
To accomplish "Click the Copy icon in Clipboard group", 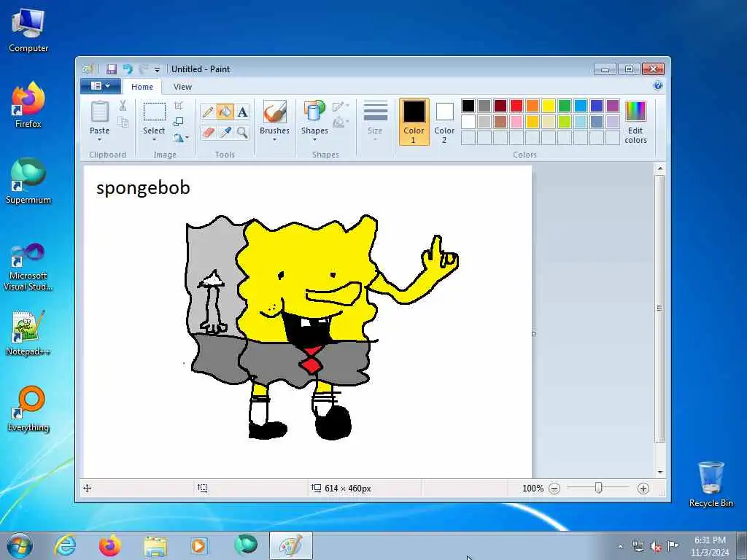I will [123, 122].
